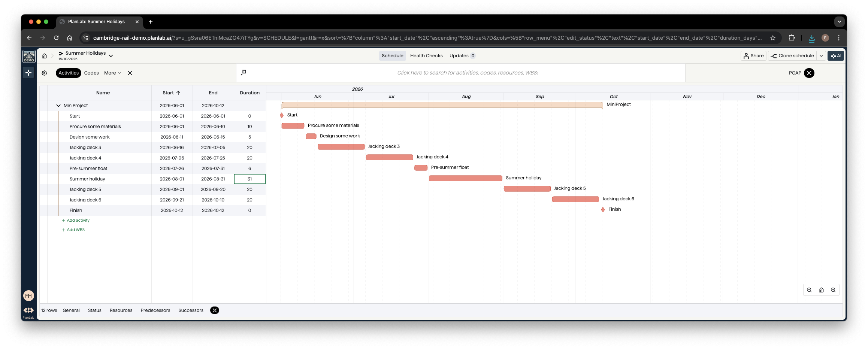Screen dimensions: 868x349
Task: Open the Predecessors tab at the bottom
Action: (x=155, y=310)
